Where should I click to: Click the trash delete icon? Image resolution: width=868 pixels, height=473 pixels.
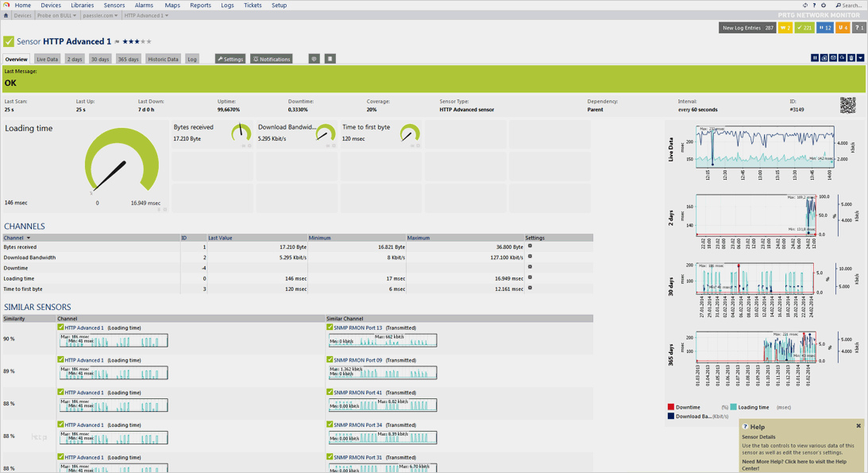point(851,58)
